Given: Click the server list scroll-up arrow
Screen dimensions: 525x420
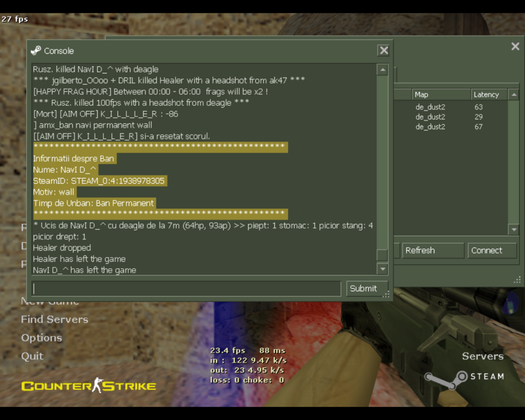Looking at the screenshot, I should (513, 95).
